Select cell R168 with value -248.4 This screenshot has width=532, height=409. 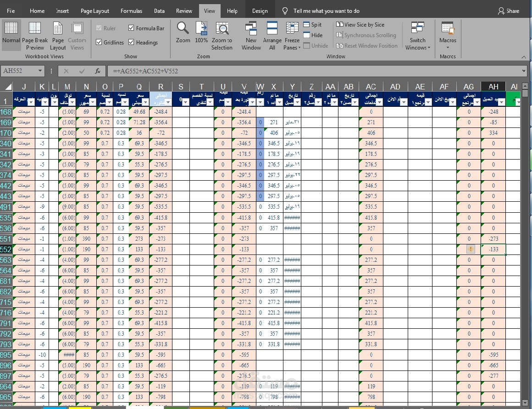tap(161, 111)
